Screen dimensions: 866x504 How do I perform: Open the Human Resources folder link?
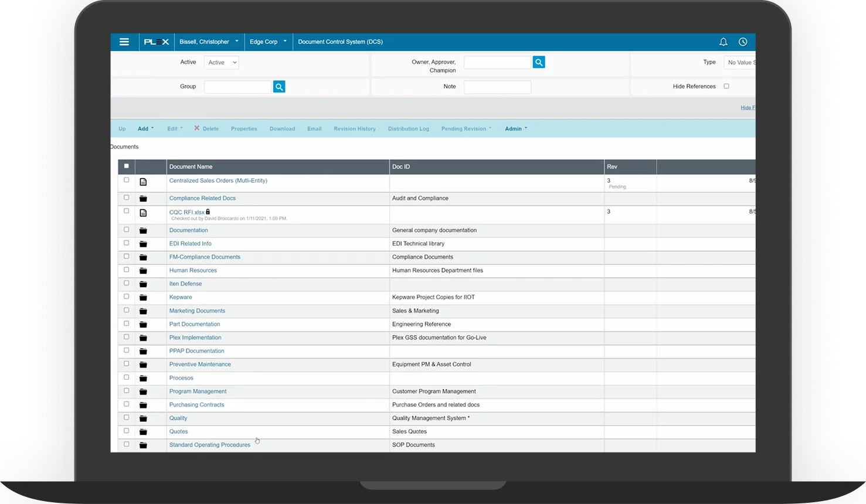193,270
